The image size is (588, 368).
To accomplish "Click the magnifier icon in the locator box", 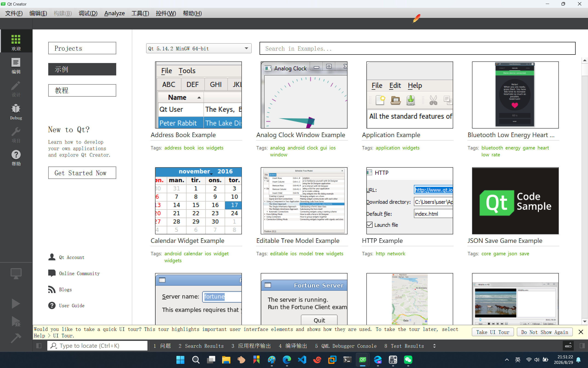I will pos(54,346).
